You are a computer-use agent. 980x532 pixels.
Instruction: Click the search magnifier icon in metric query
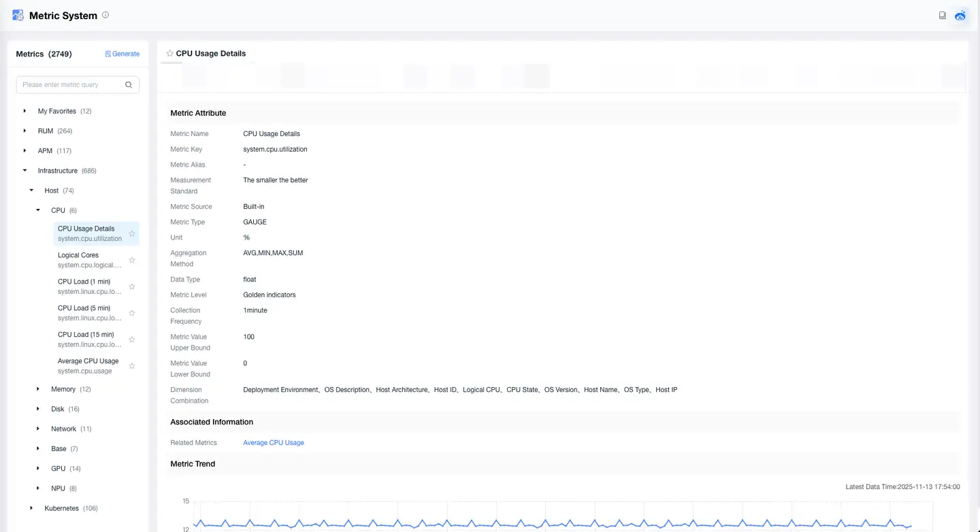click(129, 85)
